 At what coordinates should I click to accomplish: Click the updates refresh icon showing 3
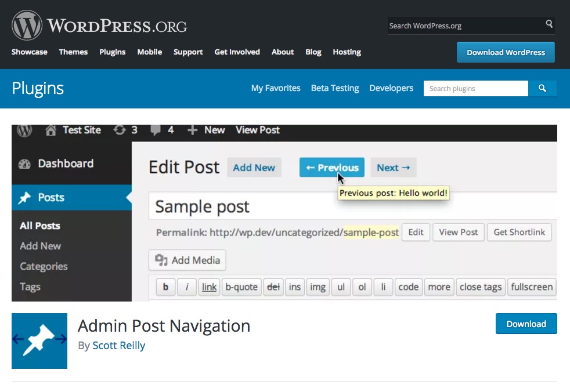(120, 130)
